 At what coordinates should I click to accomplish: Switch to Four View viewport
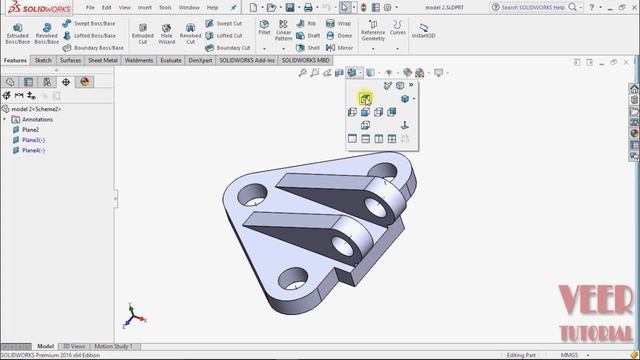391,139
